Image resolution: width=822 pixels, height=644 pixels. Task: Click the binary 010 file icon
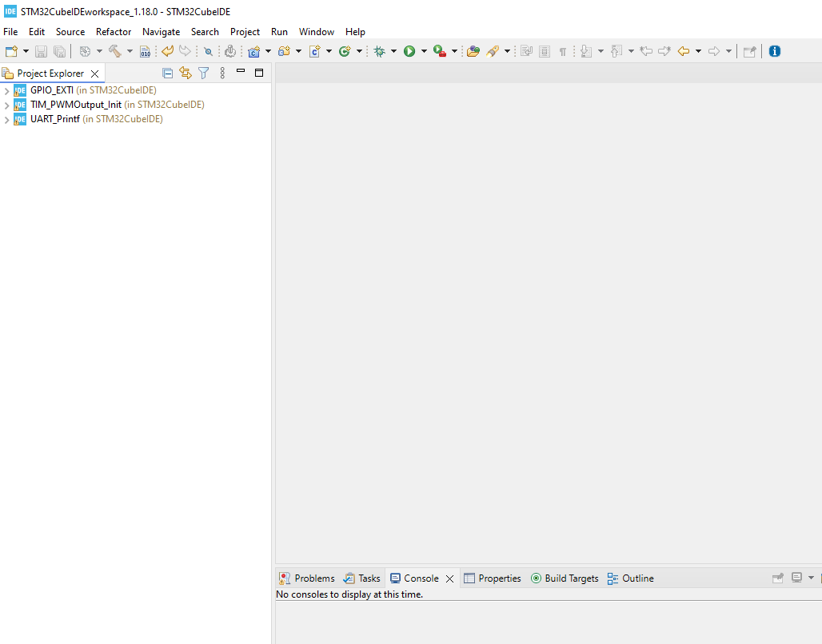point(146,51)
